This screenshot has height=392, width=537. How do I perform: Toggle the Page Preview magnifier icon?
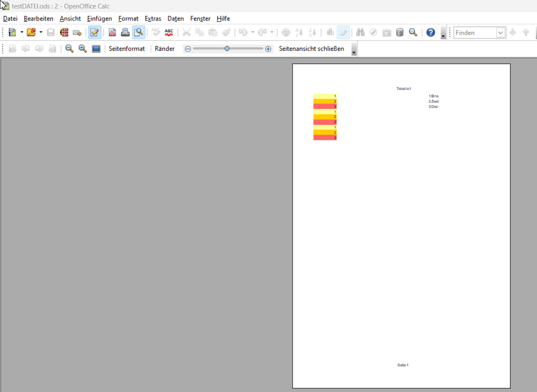(x=139, y=33)
